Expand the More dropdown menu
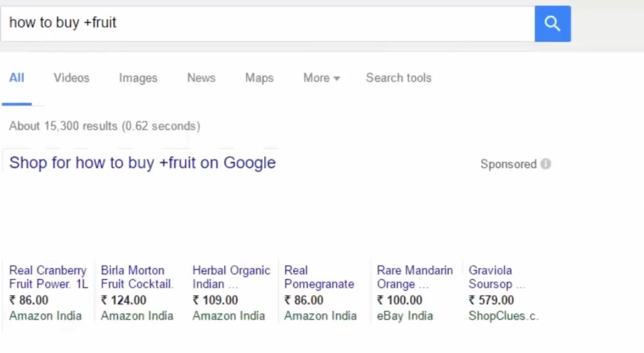Image resolution: width=644 pixels, height=353 pixels. 321,78
